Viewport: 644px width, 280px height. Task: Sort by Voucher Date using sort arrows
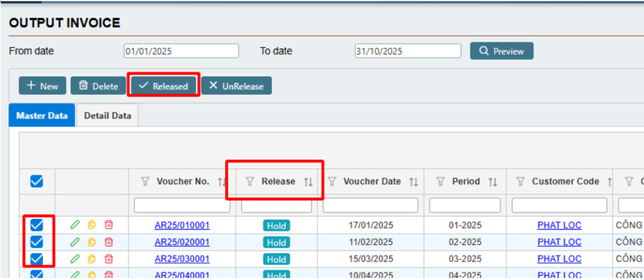coord(413,182)
